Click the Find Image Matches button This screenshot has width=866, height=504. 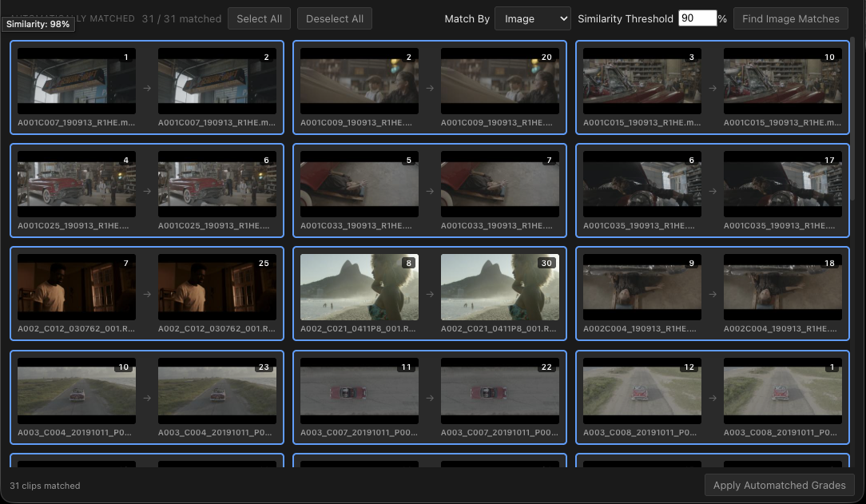pyautogui.click(x=790, y=18)
